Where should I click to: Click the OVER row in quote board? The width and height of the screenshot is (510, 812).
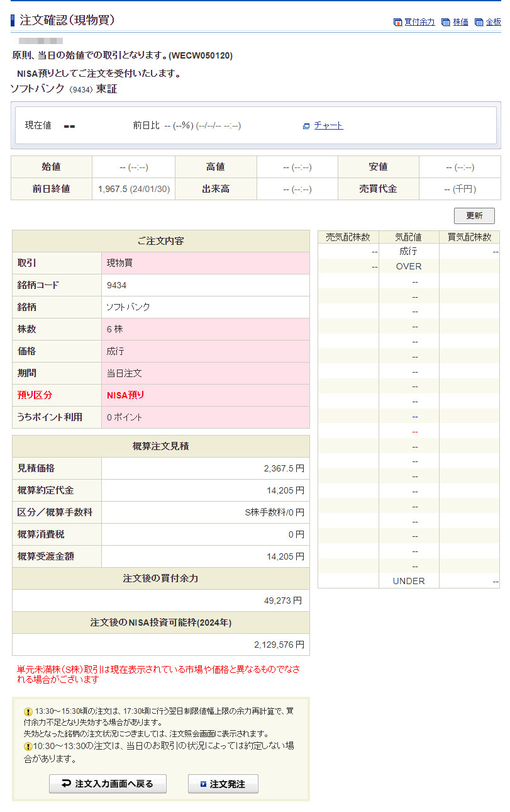point(409,266)
